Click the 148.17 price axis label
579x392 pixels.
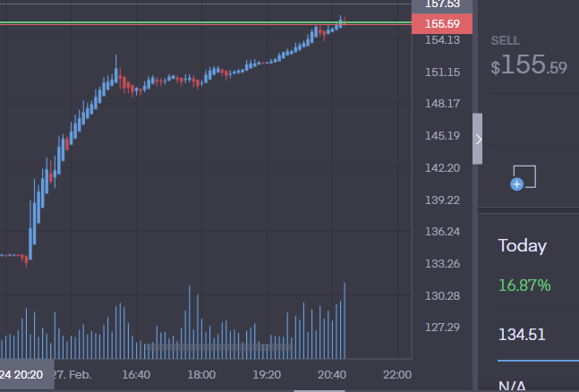[441, 104]
